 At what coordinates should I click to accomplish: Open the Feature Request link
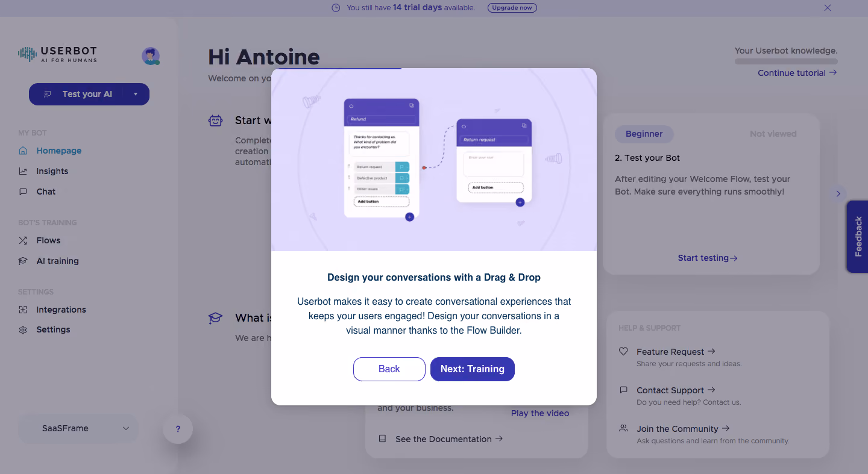click(676, 352)
